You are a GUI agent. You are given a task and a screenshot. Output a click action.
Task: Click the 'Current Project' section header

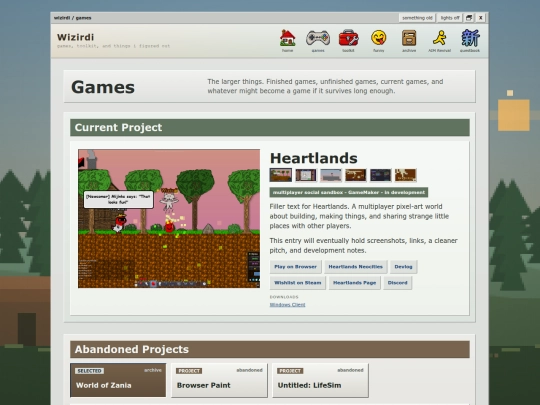pyautogui.click(x=270, y=127)
